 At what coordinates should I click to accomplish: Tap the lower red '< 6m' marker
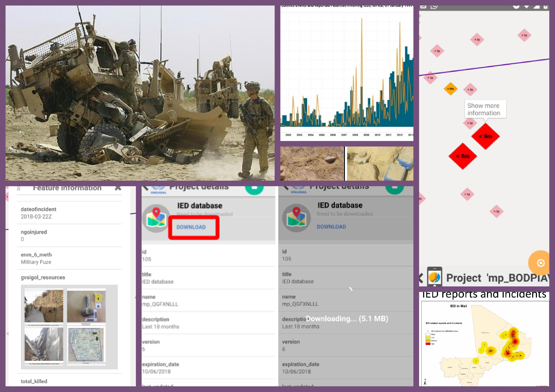coord(463,156)
